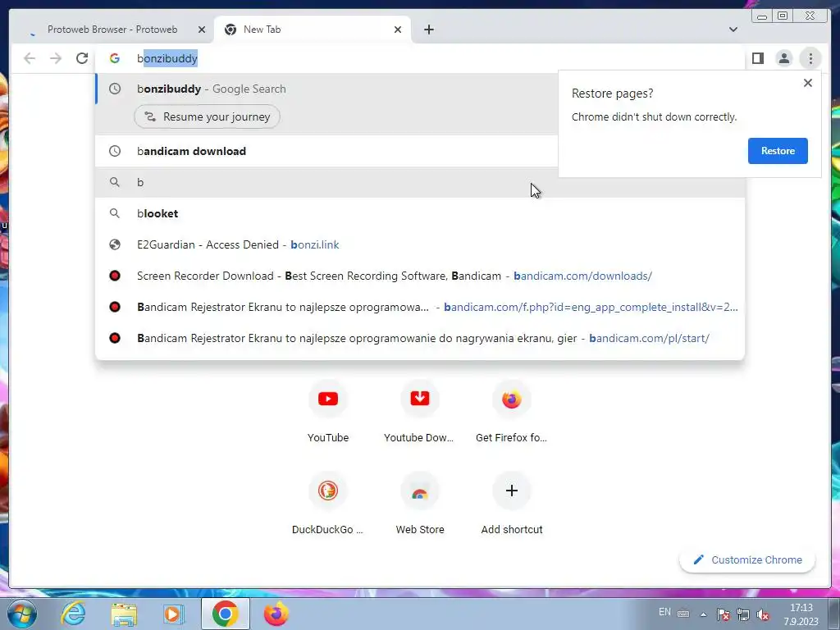
Task: Select bonzibuddy Google Search suggestion
Action: 326,89
